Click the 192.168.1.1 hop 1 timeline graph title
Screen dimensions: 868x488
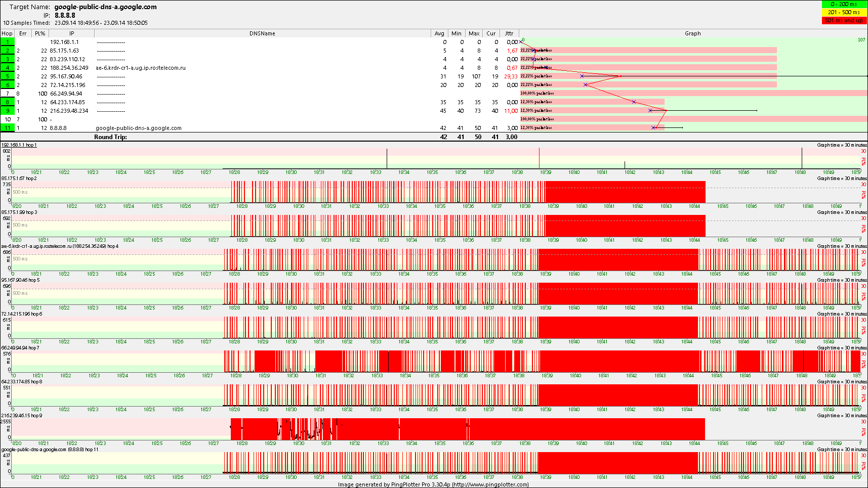point(19,145)
